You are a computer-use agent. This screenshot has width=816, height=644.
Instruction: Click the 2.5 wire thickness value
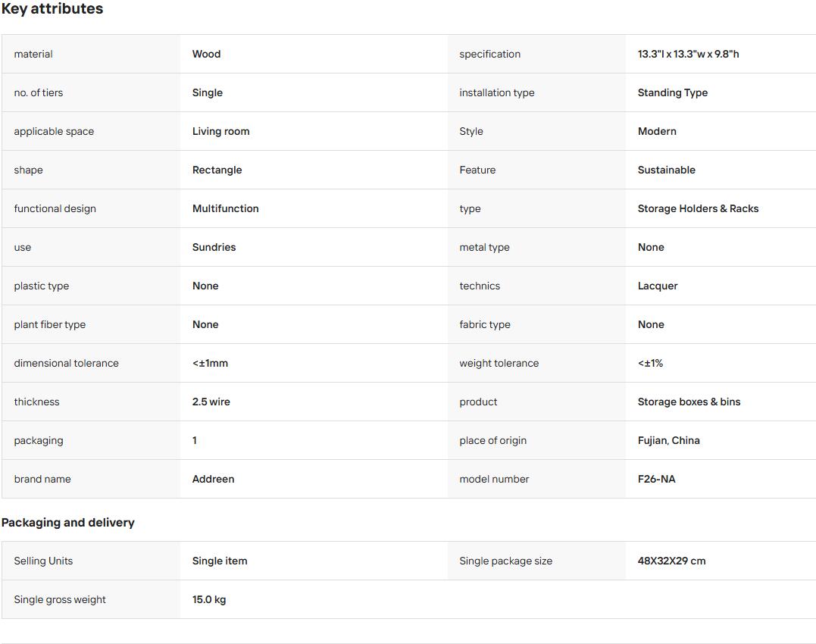click(x=211, y=402)
